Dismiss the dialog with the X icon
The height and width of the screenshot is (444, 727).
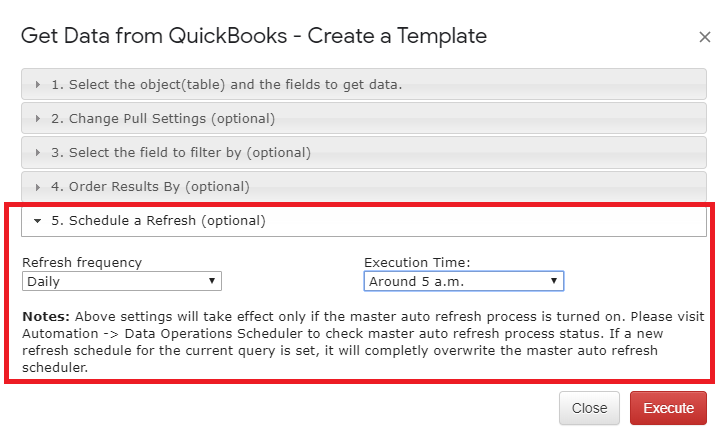click(705, 37)
